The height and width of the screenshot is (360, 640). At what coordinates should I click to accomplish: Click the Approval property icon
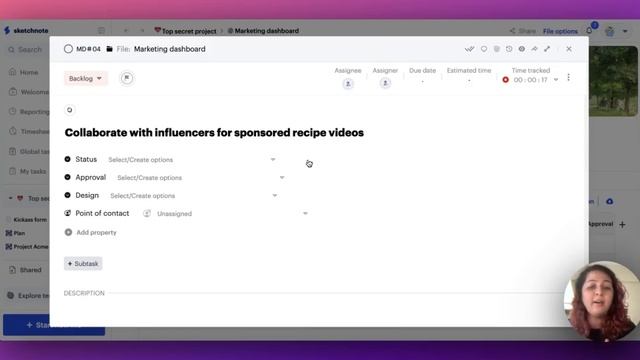tap(68, 177)
